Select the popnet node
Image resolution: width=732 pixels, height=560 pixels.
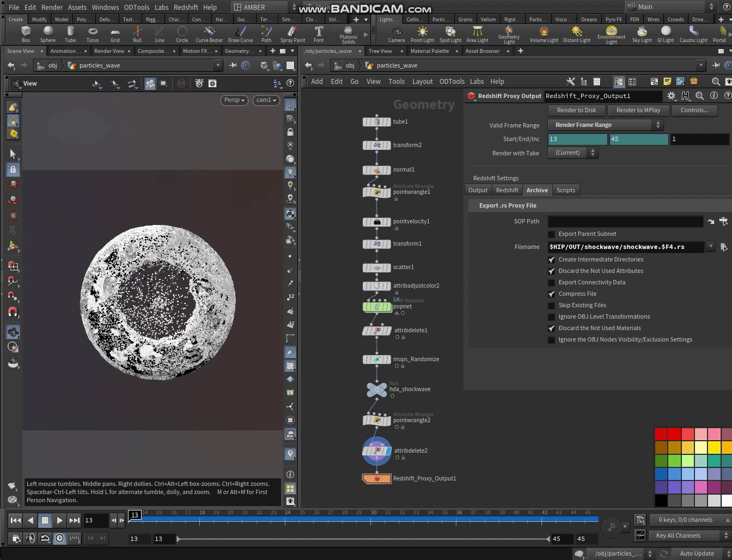pyautogui.click(x=377, y=307)
